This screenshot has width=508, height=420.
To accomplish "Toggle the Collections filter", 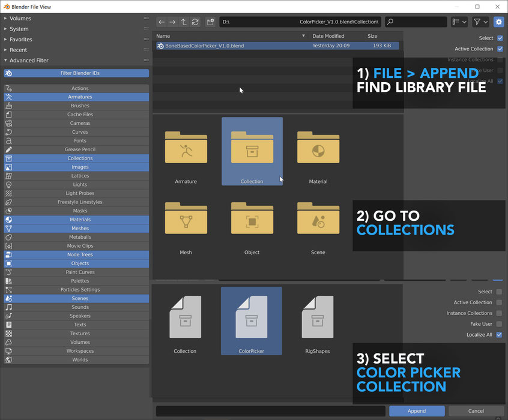I will click(76, 158).
